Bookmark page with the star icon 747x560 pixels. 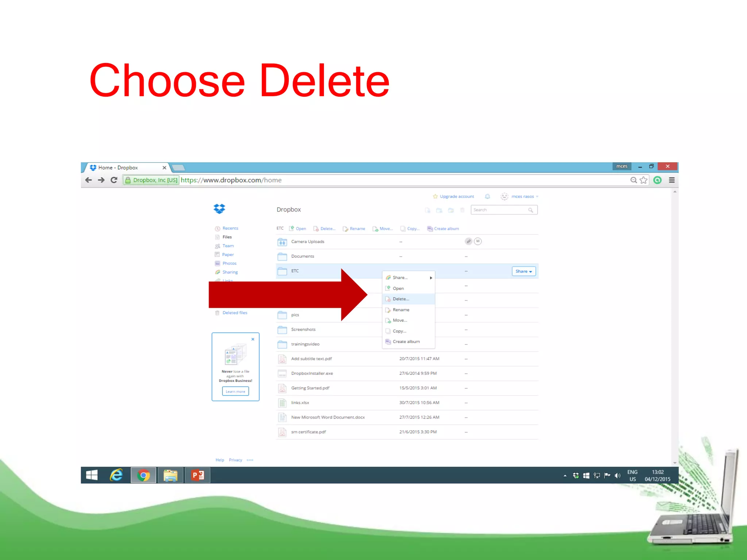click(643, 180)
